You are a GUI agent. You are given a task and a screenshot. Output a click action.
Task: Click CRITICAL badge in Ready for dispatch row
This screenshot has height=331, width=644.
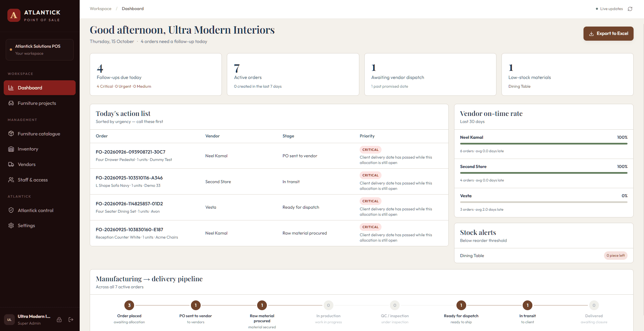[x=370, y=201]
